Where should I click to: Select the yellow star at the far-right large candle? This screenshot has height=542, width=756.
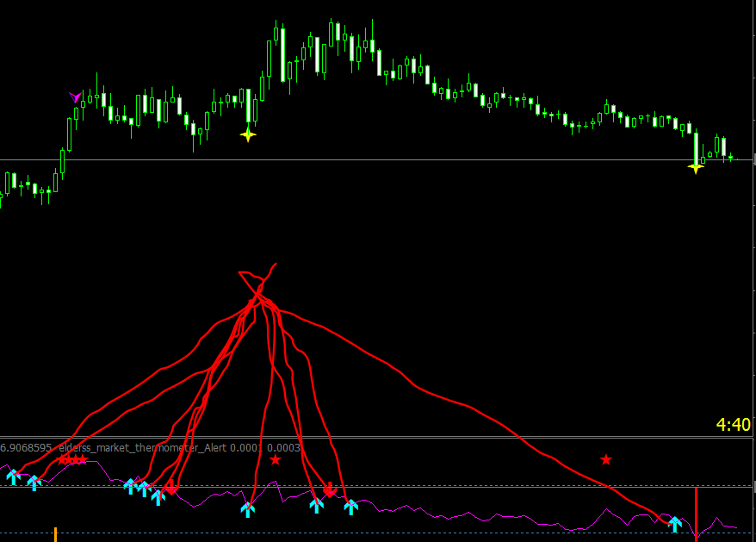pos(695,168)
